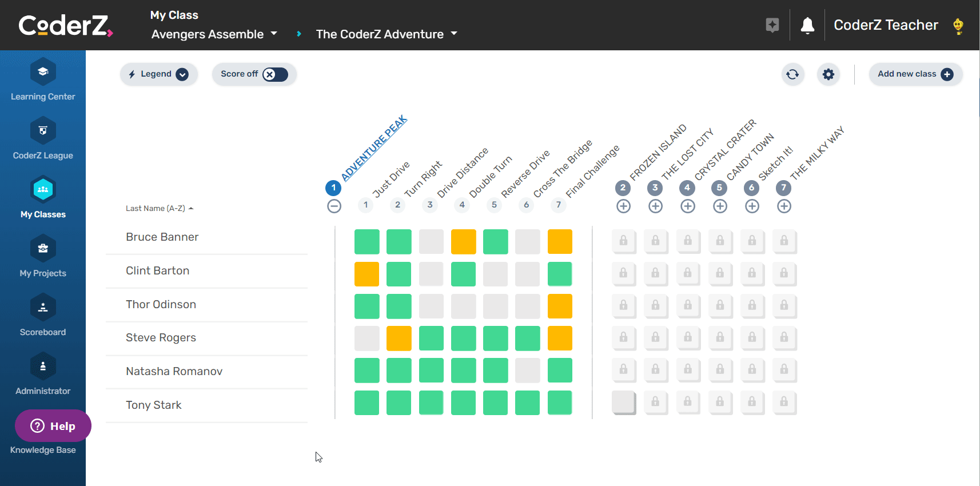Expand The Milky Way missions
The height and width of the screenshot is (486, 980).
click(784, 206)
